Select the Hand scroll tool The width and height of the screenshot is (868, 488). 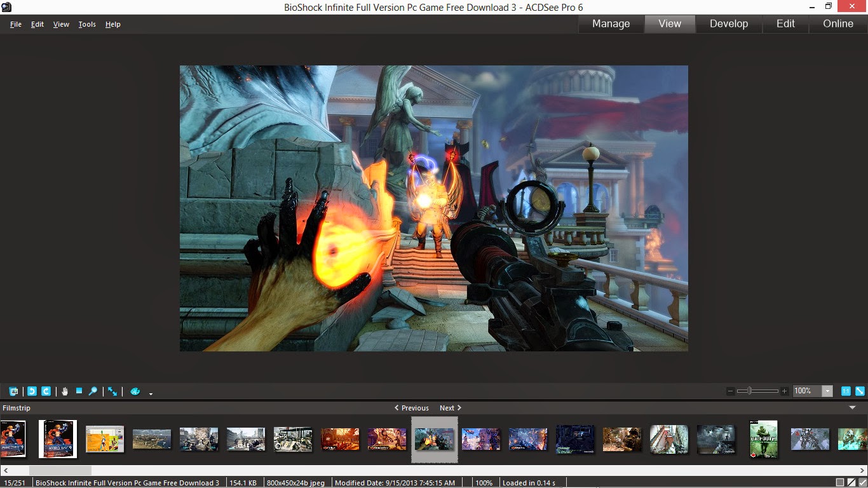click(65, 391)
